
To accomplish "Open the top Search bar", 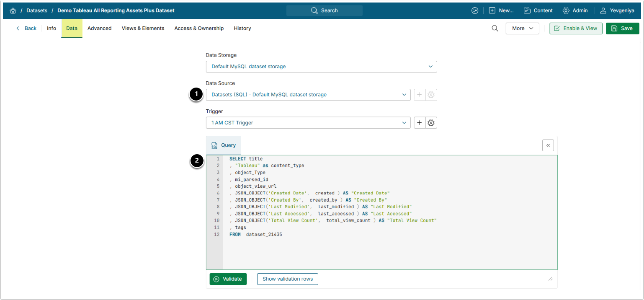I will [324, 10].
